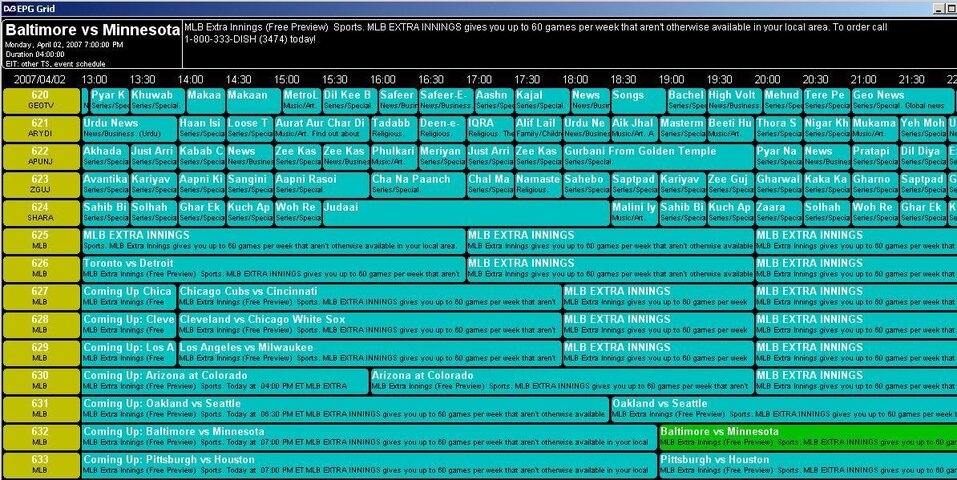This screenshot has width=957, height=480.
Task: Open the Zaara program on channel 624
Action: click(779, 213)
